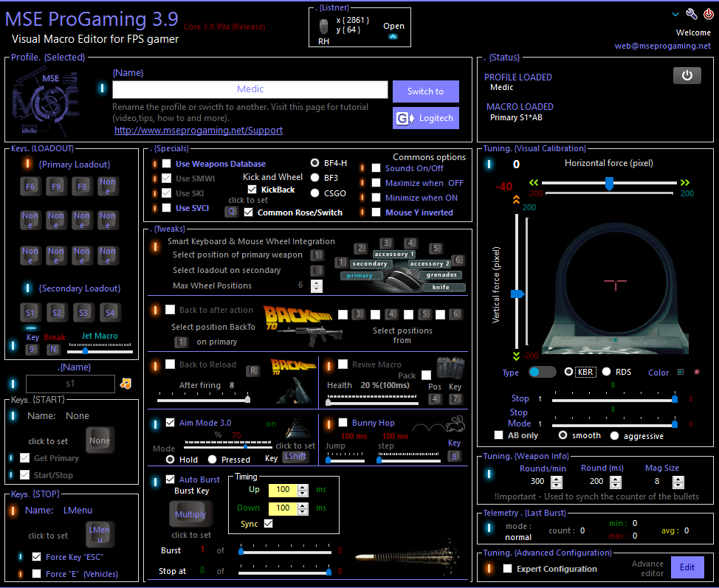
Task: Toggle Aim Mode 3.0 checkbox
Action: coord(170,423)
